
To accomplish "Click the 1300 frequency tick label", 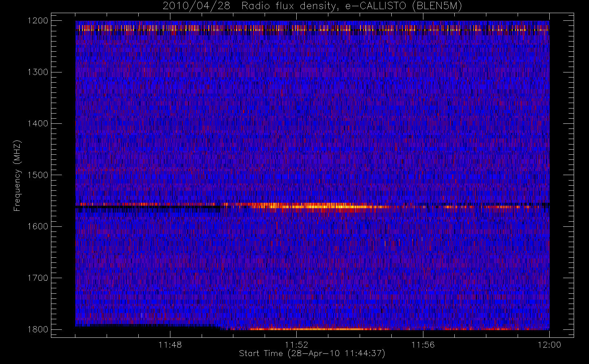I will pos(38,72).
